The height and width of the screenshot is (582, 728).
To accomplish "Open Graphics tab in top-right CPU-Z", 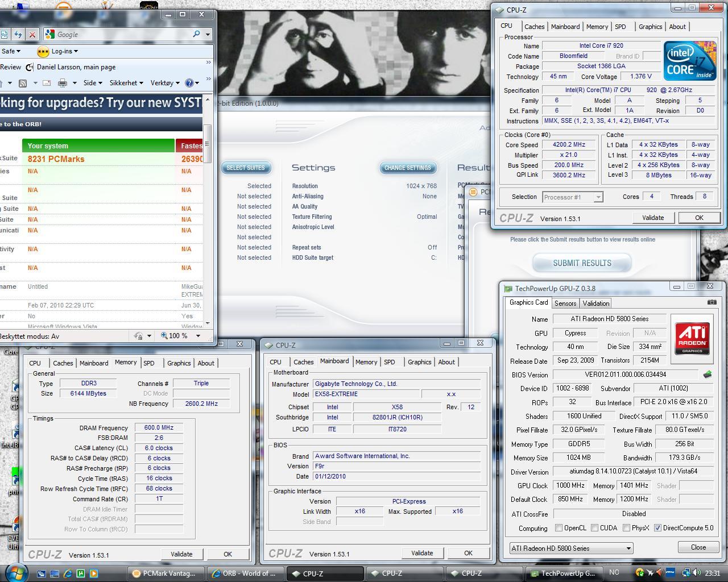I will [650, 27].
